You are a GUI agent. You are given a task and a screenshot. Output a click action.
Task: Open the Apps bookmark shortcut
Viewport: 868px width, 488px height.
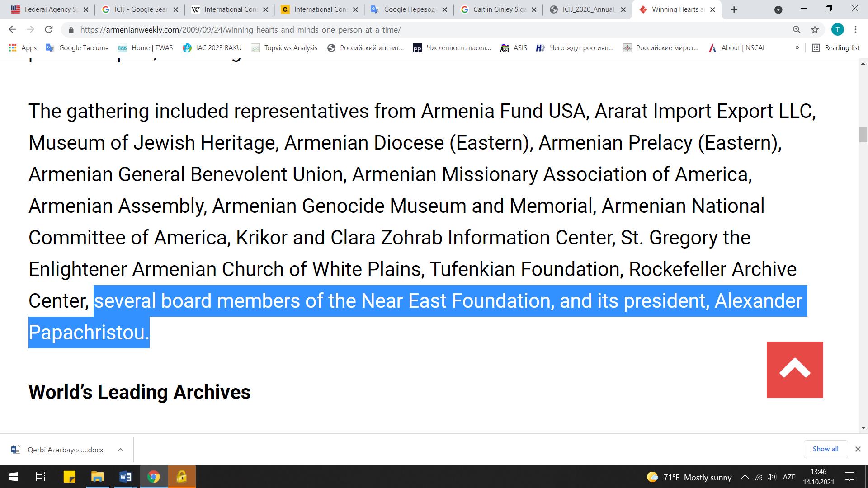coord(23,48)
